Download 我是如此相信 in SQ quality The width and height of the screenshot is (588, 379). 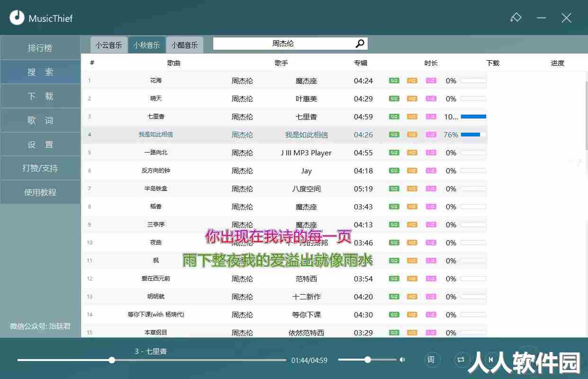394,135
